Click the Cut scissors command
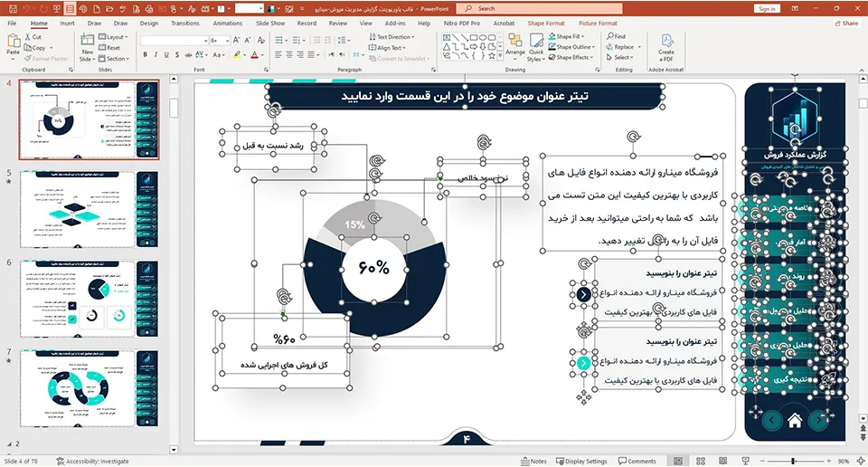 click(x=33, y=36)
